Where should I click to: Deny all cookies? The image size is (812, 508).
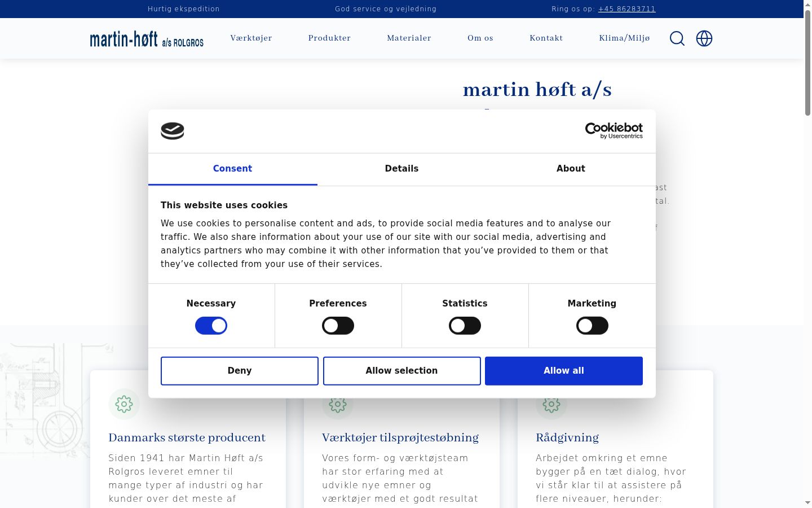tap(240, 371)
